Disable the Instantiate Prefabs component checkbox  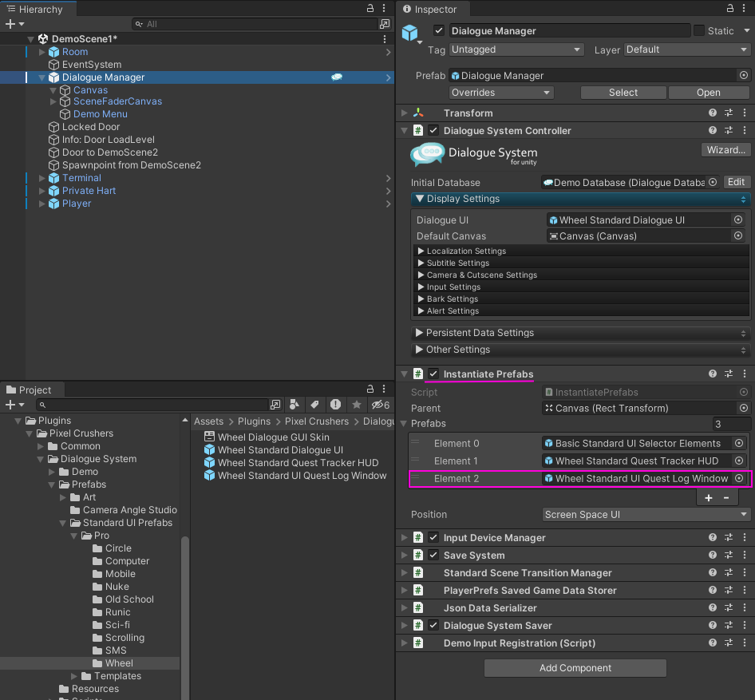coord(433,374)
